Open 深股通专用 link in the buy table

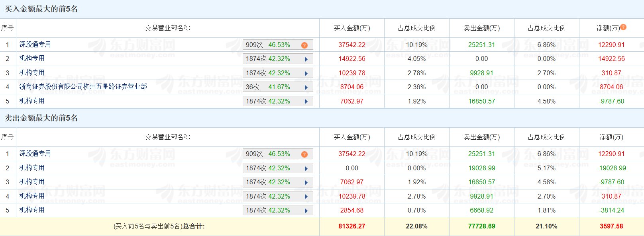tap(35, 45)
